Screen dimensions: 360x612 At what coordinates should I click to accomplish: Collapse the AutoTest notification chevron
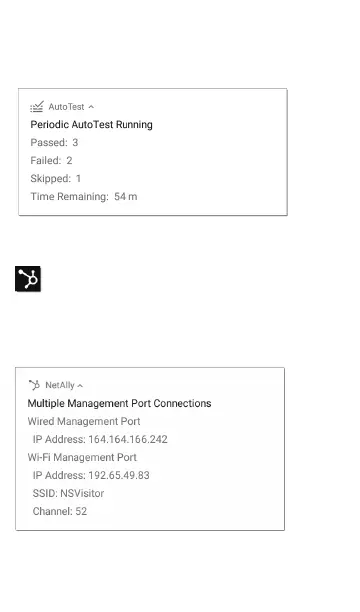coord(91,107)
